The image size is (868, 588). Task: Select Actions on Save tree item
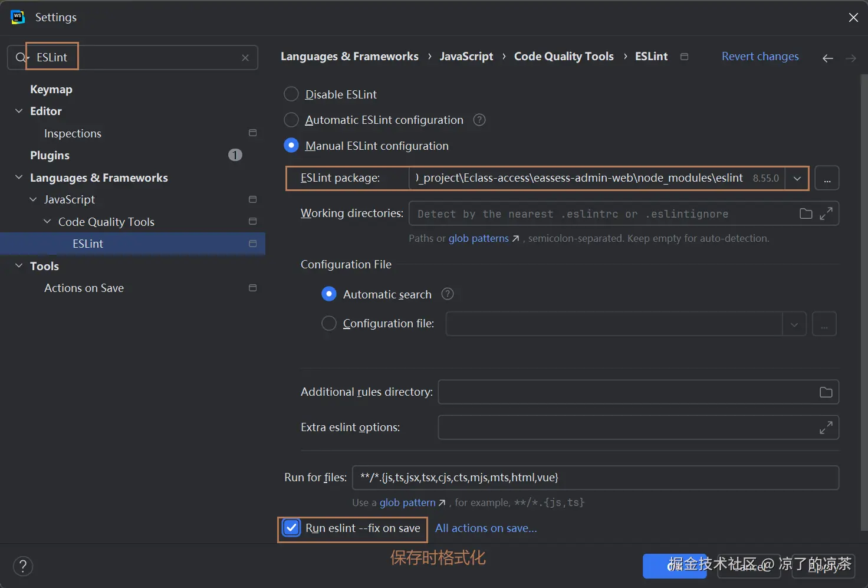pyautogui.click(x=84, y=288)
